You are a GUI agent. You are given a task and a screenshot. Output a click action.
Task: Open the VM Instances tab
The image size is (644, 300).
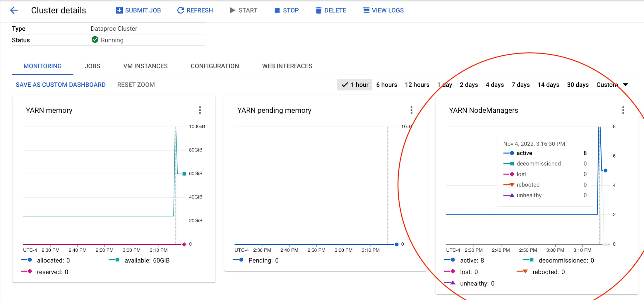[145, 66]
